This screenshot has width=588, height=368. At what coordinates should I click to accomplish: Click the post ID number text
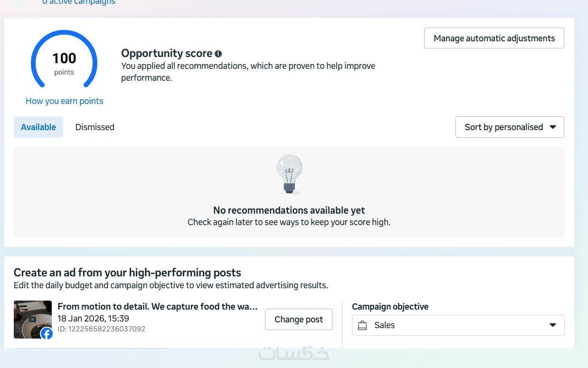point(101,329)
